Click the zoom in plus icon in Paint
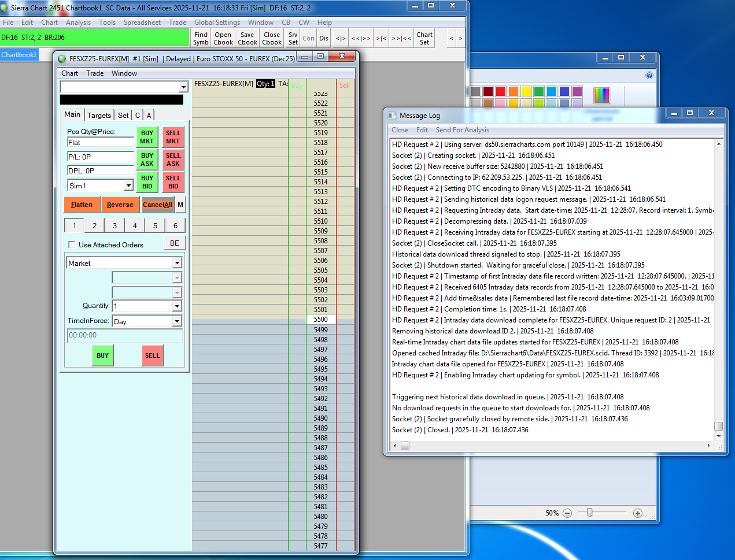This screenshot has height=560, width=735. pyautogui.click(x=638, y=513)
